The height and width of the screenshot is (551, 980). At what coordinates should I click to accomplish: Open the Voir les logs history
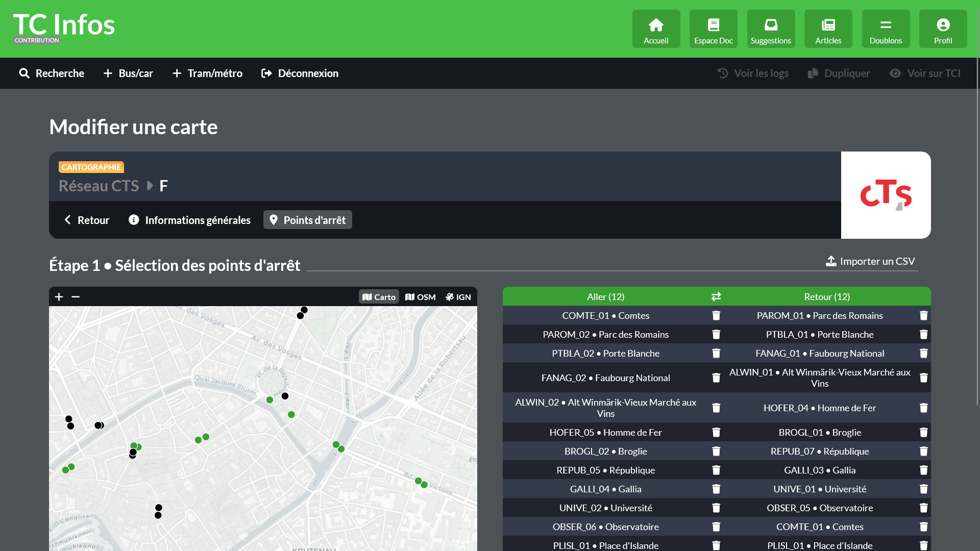(x=753, y=73)
